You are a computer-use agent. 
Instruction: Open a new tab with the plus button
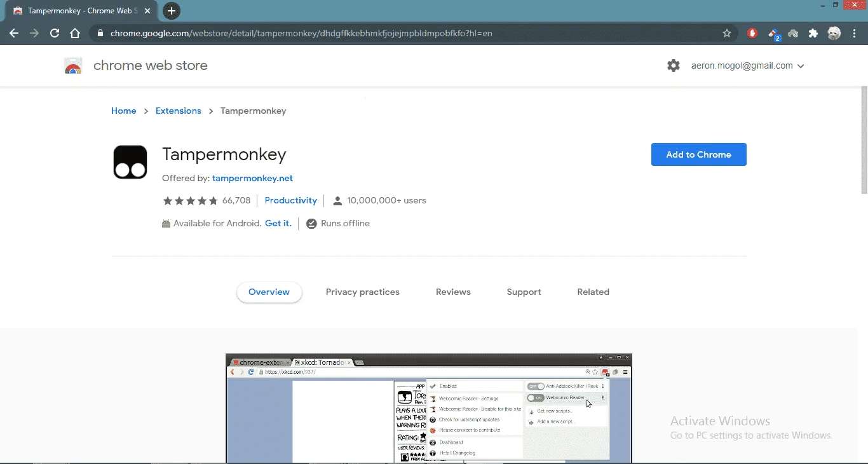click(x=172, y=11)
